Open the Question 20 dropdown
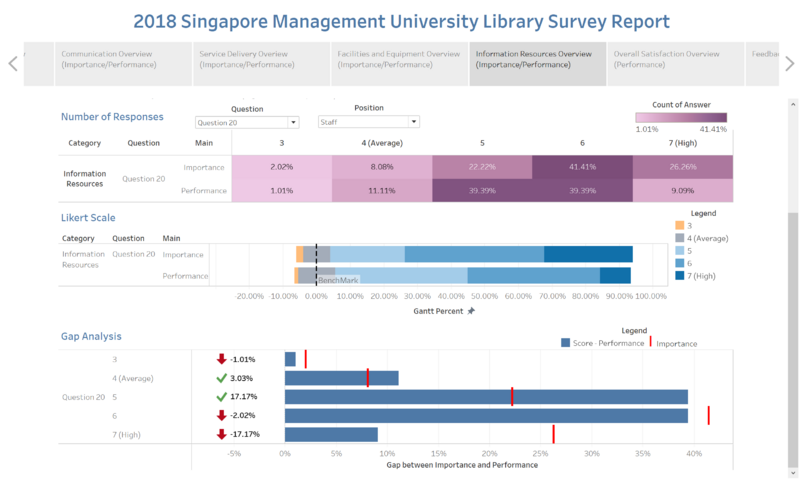 (x=247, y=122)
